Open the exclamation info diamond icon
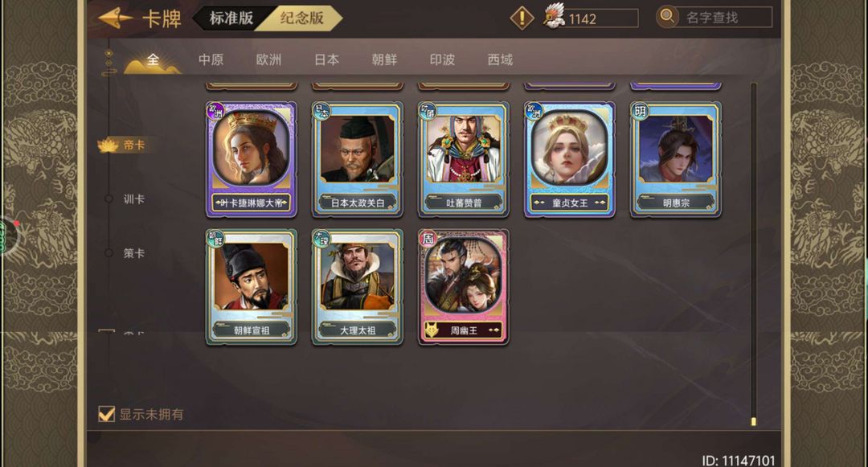868x467 pixels. click(522, 18)
